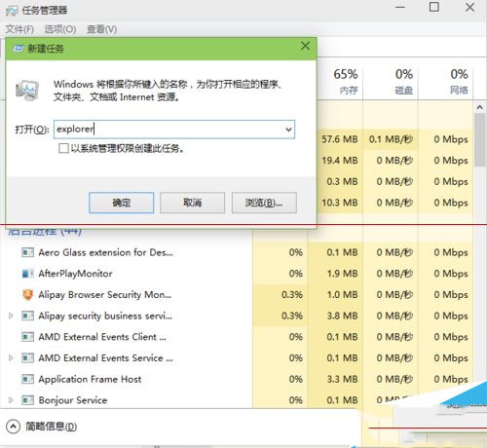Viewport: 487px width, 448px height.
Task: Click the Run computer icon in the dialog
Action: 27,90
